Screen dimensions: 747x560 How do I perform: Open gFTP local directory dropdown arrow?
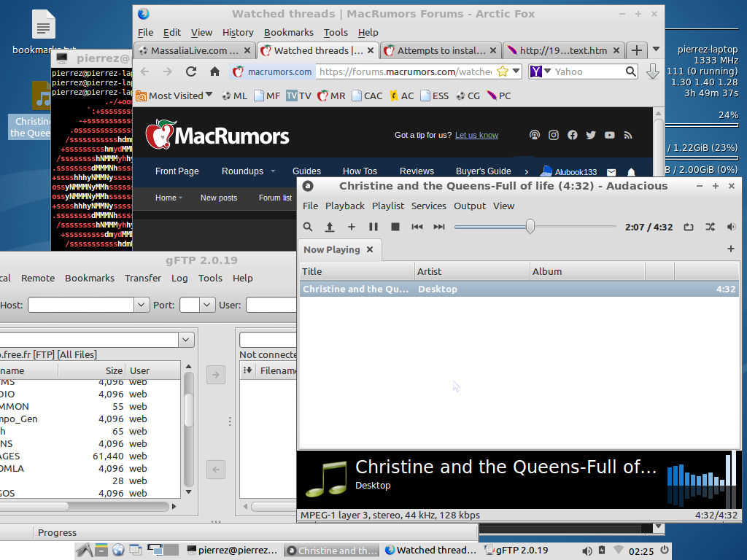tap(186, 340)
